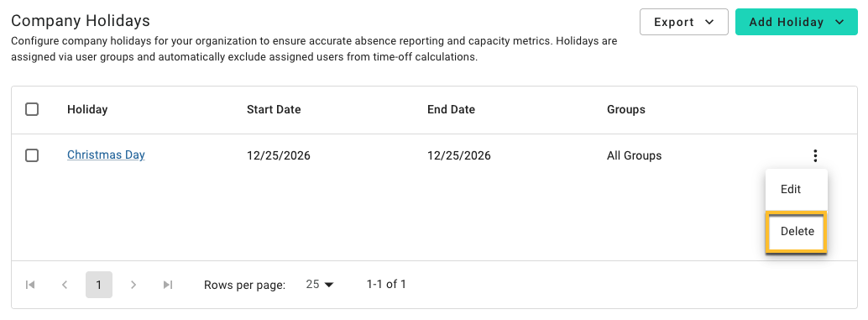Jump to last page icon
Image resolution: width=868 pixels, height=320 pixels.
coord(168,285)
